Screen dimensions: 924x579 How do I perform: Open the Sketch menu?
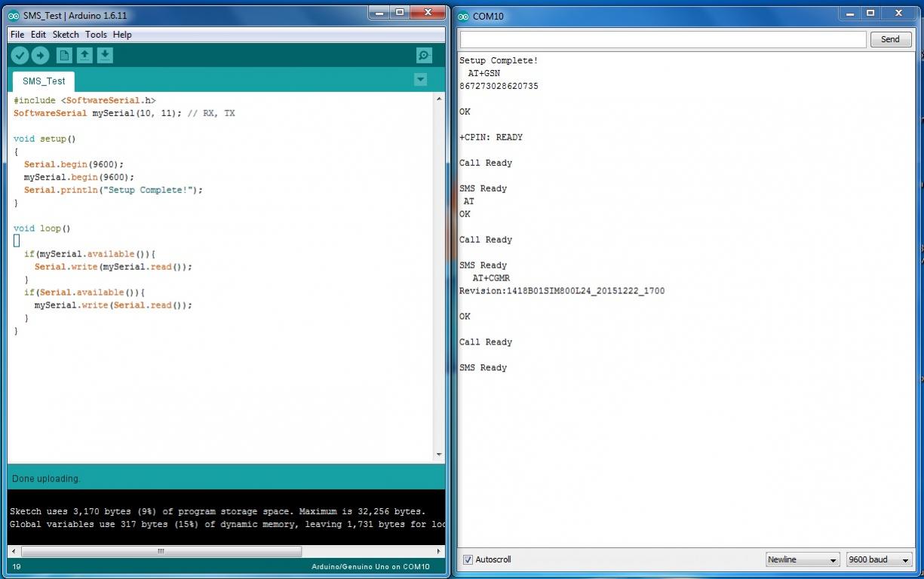tap(66, 35)
